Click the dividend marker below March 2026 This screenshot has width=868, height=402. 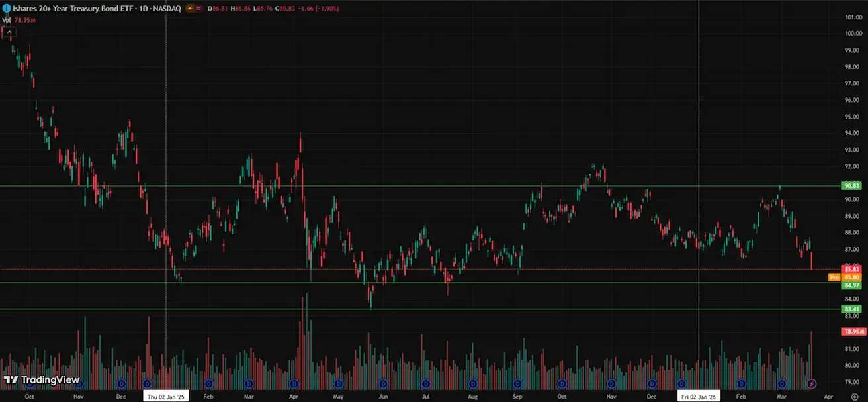781,383
